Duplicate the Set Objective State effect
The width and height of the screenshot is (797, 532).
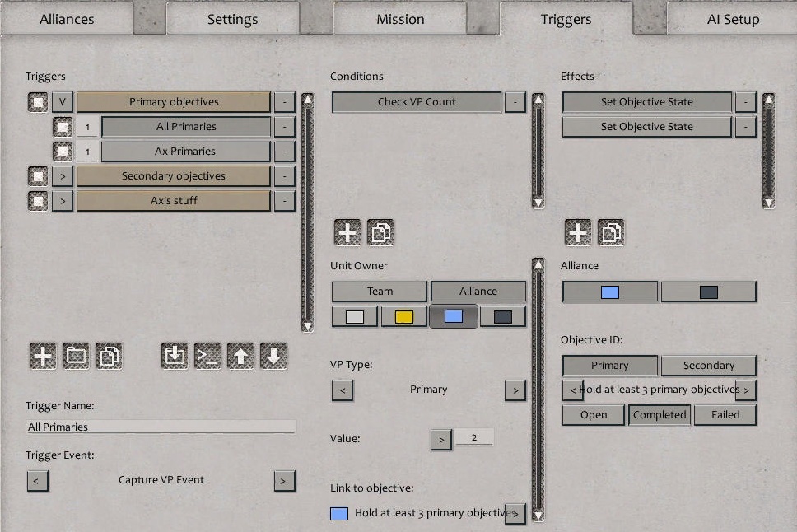coord(611,232)
